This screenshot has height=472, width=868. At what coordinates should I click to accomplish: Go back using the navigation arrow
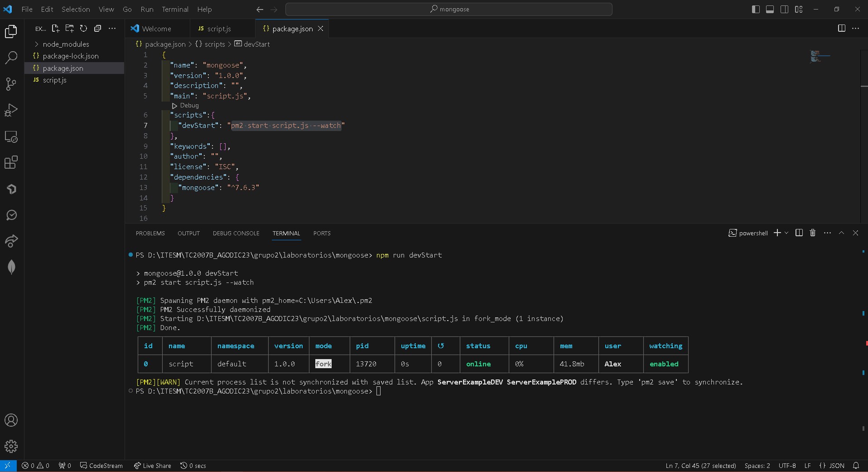[x=260, y=9]
